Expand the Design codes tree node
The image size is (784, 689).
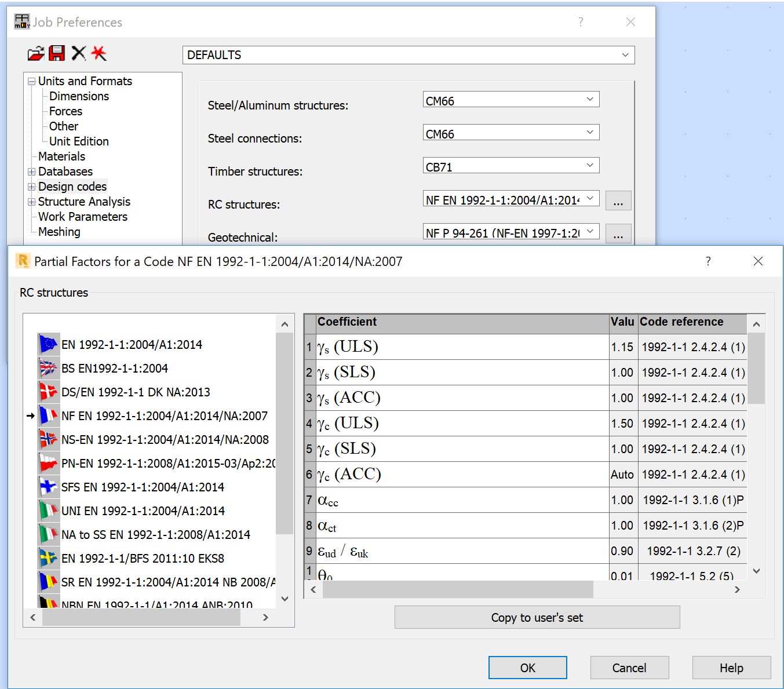click(32, 187)
